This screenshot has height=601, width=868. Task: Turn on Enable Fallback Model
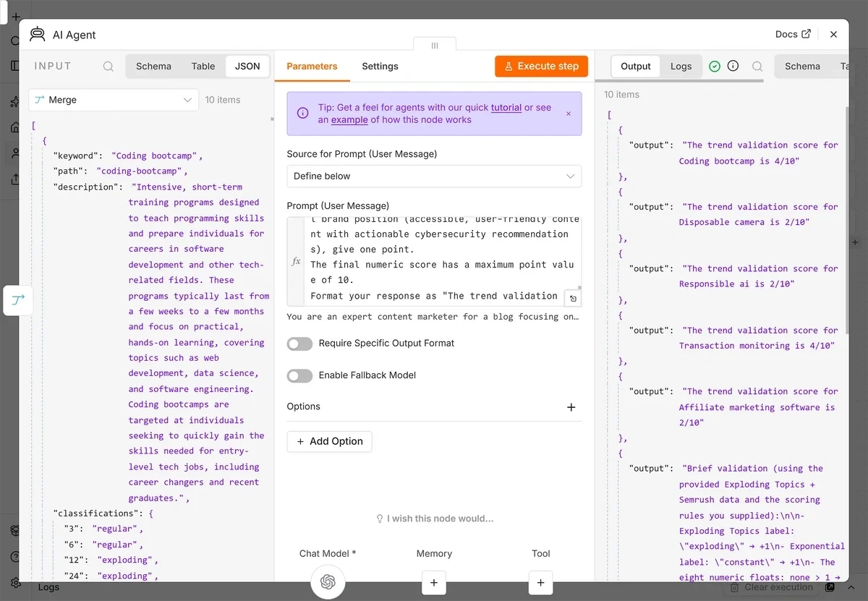click(x=300, y=375)
